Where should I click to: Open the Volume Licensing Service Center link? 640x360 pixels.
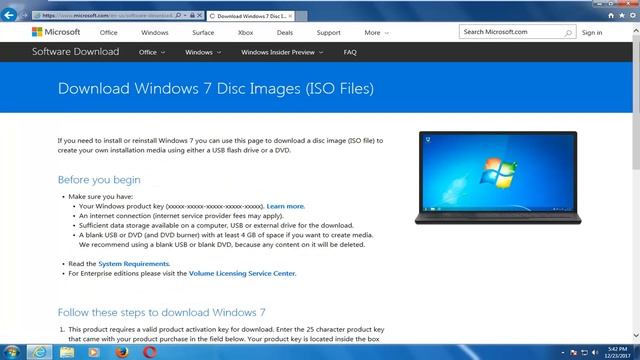tap(242, 273)
